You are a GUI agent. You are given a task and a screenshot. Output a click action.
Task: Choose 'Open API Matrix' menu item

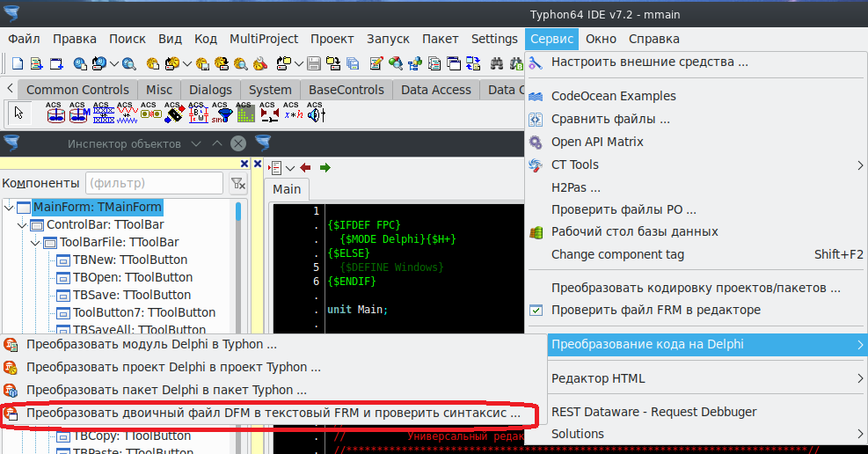697,142
